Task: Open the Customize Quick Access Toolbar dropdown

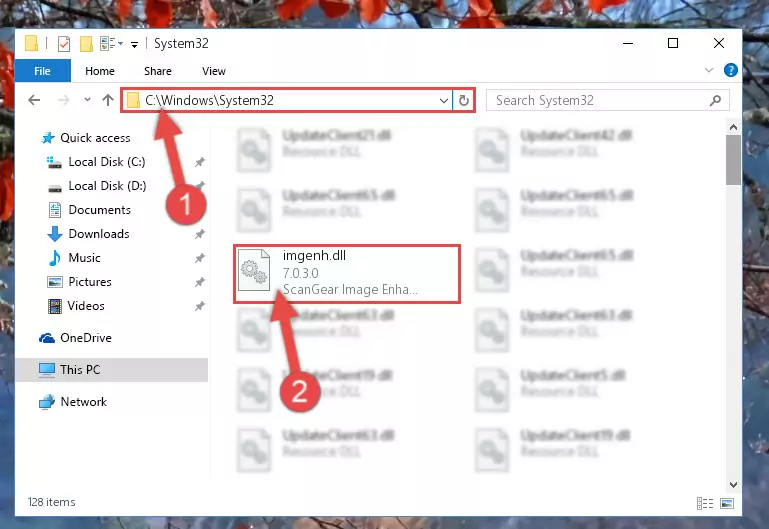Action: point(134,45)
